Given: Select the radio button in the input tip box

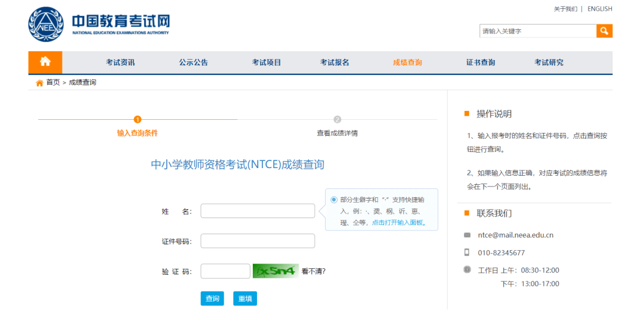Looking at the screenshot, I should click(x=334, y=200).
